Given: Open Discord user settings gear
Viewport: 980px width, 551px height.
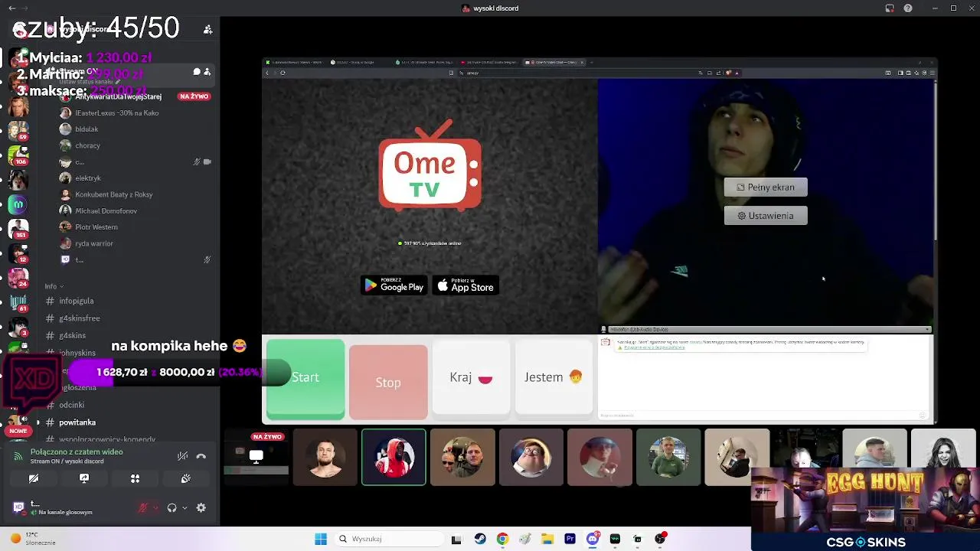Looking at the screenshot, I should (x=201, y=507).
